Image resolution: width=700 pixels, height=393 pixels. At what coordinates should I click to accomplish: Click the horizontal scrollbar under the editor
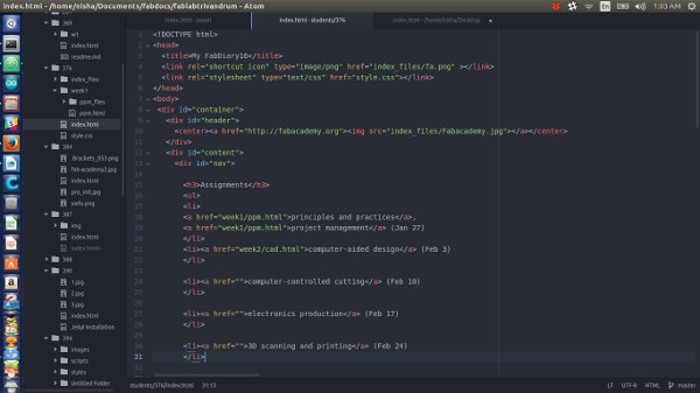pyautogui.click(x=206, y=375)
